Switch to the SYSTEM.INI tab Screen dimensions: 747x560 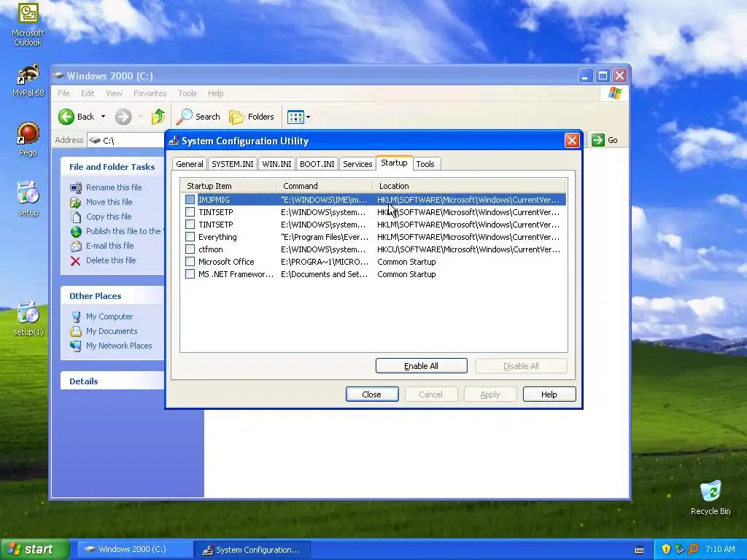coord(233,164)
